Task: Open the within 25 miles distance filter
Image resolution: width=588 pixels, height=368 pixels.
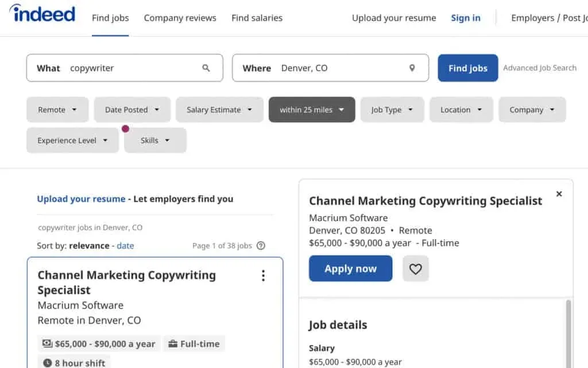Action: tap(312, 110)
